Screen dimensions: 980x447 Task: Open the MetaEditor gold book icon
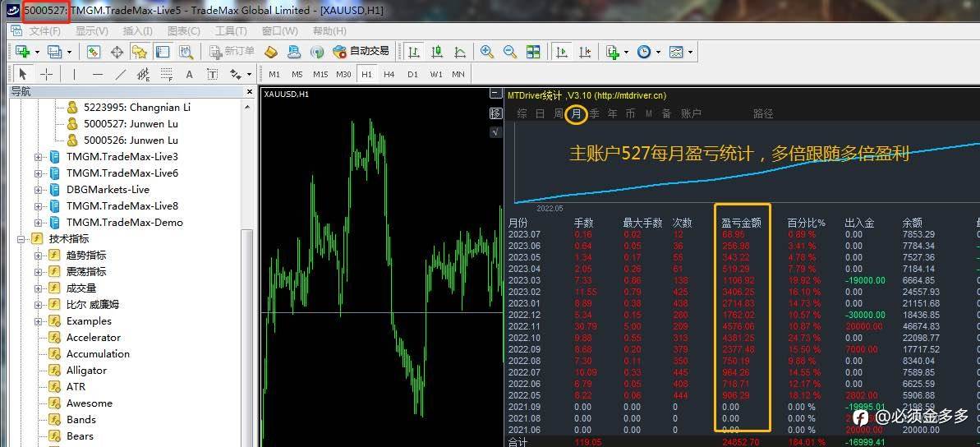pyautogui.click(x=270, y=52)
